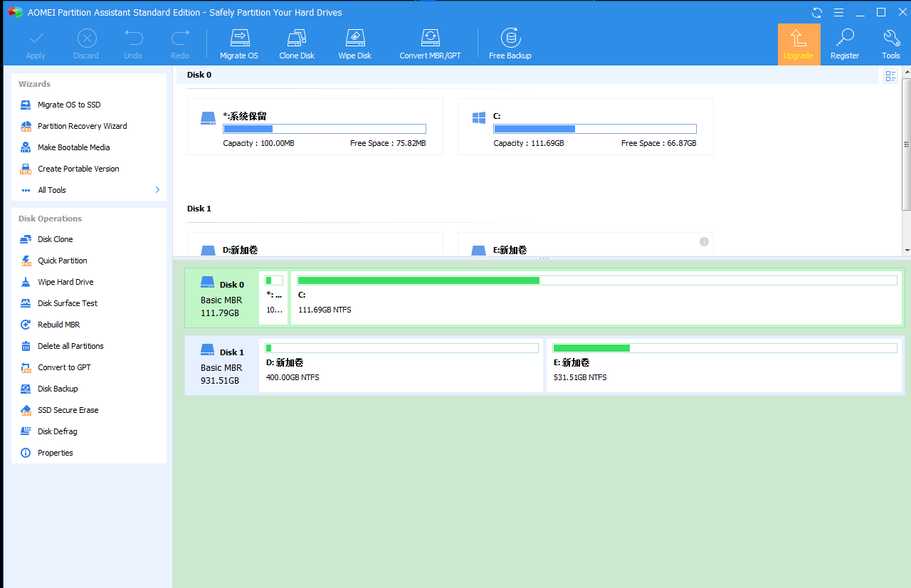Toggle the disk view layout icon
The width and height of the screenshot is (911, 588).
890,76
